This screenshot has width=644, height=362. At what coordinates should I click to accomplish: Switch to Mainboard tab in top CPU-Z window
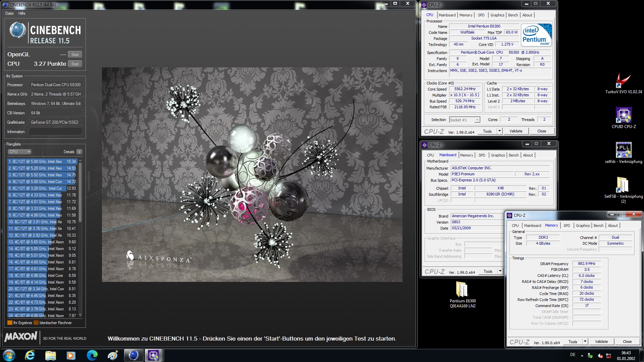447,15
